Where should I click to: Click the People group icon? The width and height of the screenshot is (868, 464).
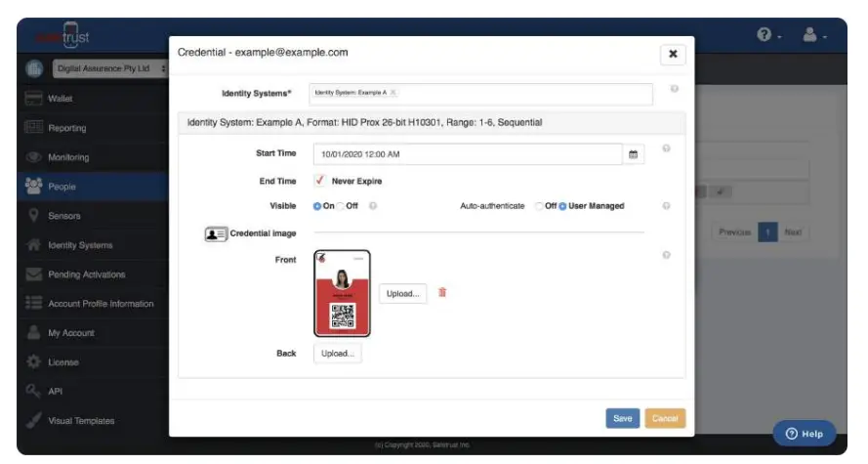coord(34,186)
